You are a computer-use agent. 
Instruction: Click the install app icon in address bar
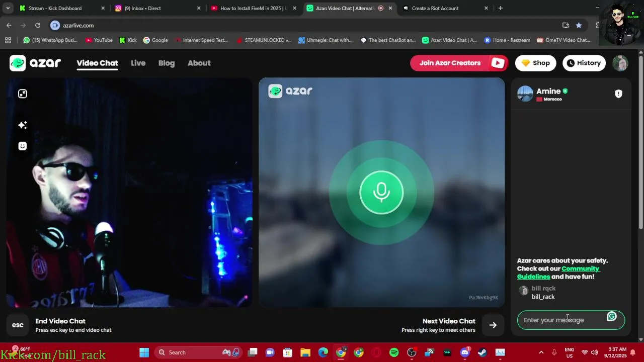click(x=566, y=25)
